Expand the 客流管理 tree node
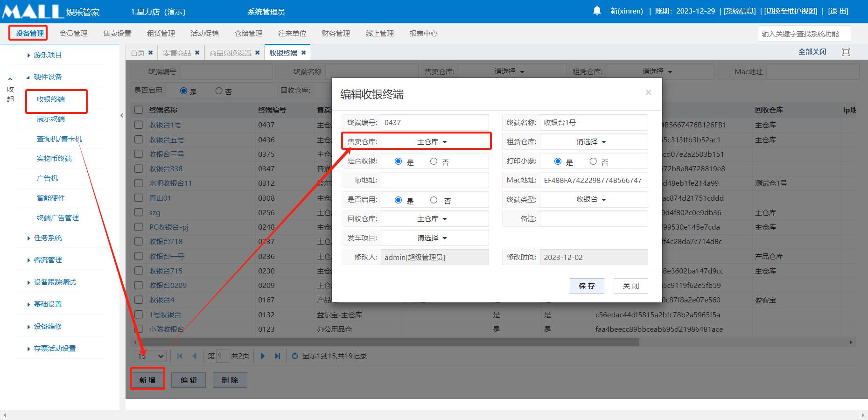 pyautogui.click(x=29, y=260)
